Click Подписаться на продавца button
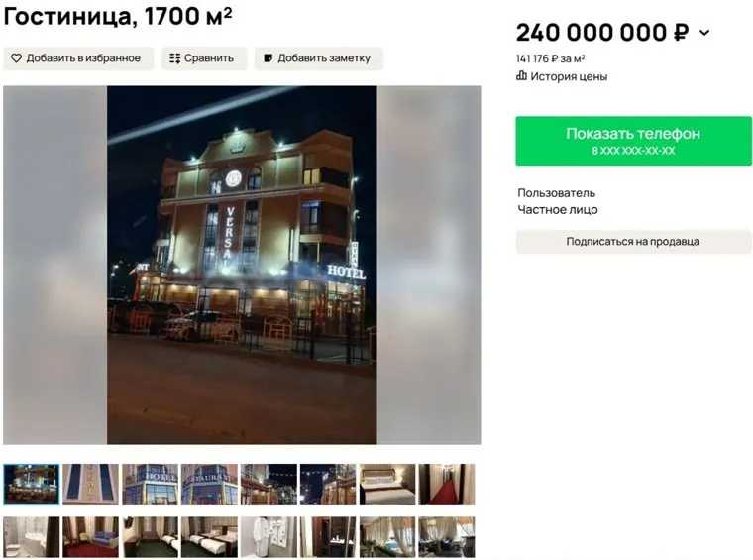This screenshot has height=560, width=753. (x=633, y=242)
